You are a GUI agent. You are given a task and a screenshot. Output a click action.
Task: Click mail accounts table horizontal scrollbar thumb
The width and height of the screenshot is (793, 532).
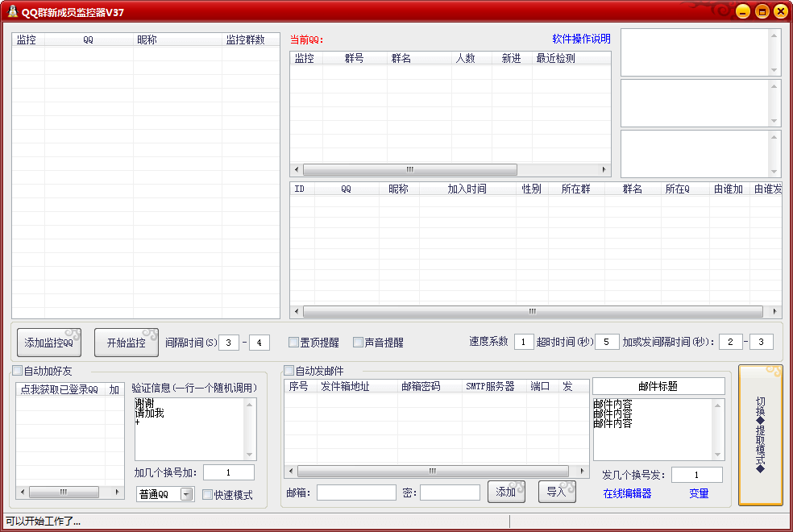click(433, 471)
